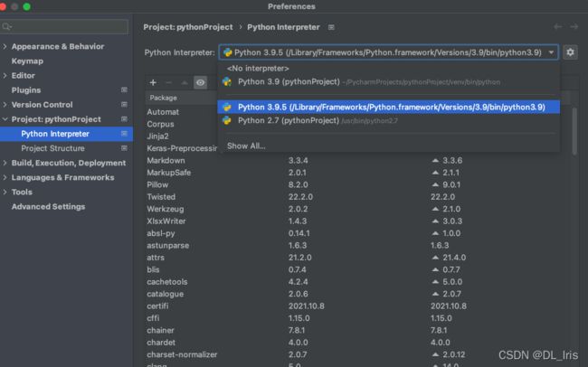Open the Python Interpreter dropdown arrow
Viewport: 588px width, 367px height.
tap(551, 52)
